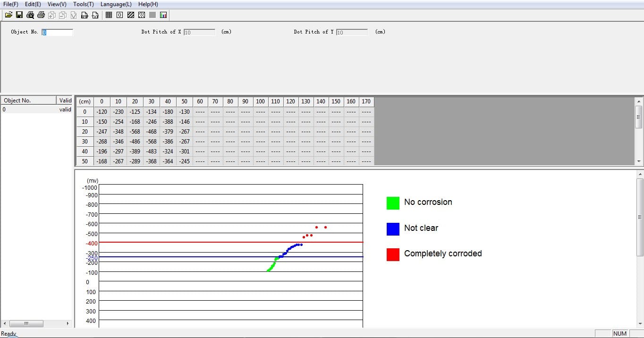
Task: Open Print Preview from the toolbar
Action: pos(30,15)
